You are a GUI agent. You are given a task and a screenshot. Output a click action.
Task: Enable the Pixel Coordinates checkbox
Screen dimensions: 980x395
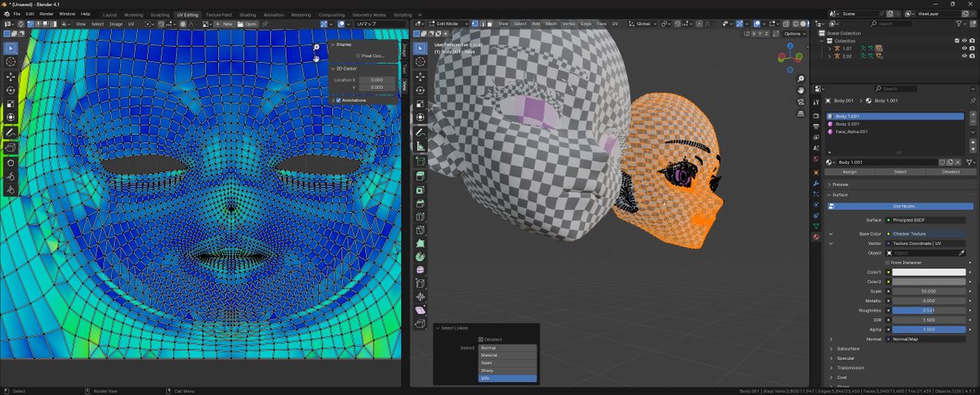(x=359, y=55)
